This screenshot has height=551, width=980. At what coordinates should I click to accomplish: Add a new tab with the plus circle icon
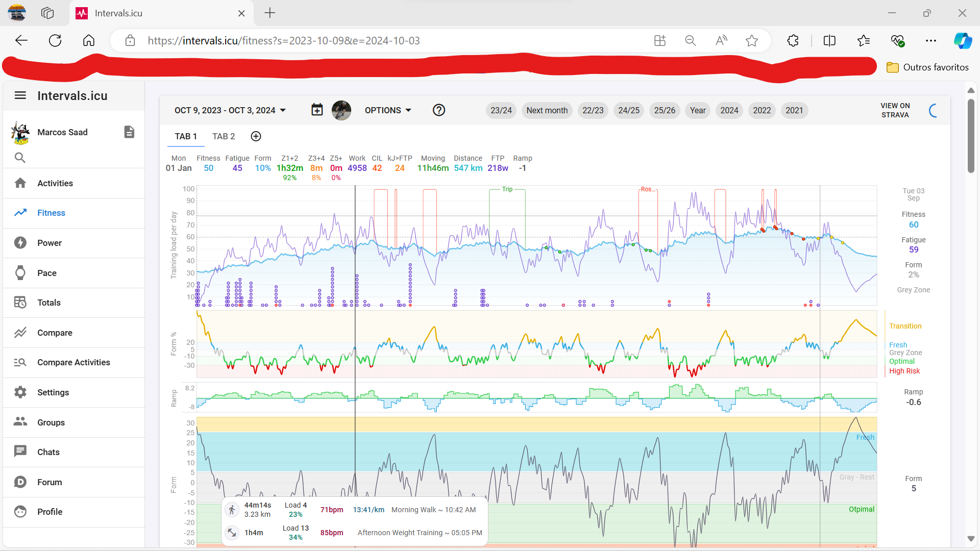tap(256, 136)
